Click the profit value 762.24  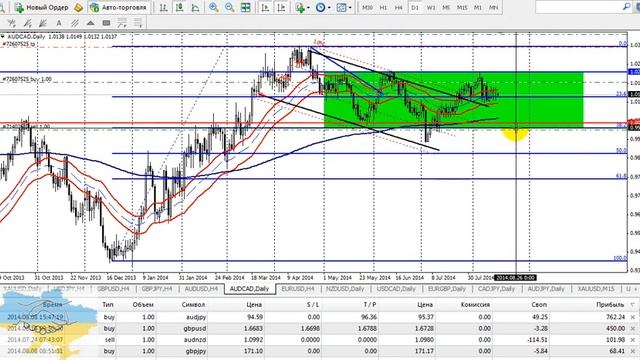tap(616, 317)
